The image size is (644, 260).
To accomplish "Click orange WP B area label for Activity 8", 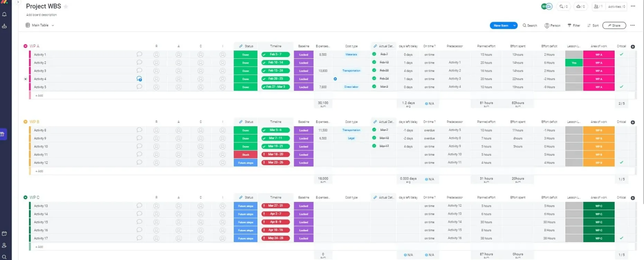I will pos(599,130).
